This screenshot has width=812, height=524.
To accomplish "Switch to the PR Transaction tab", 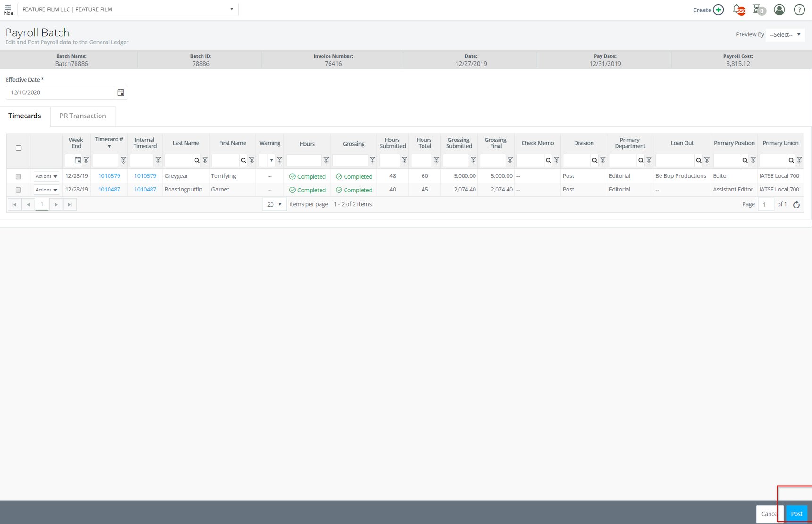I will click(x=83, y=116).
